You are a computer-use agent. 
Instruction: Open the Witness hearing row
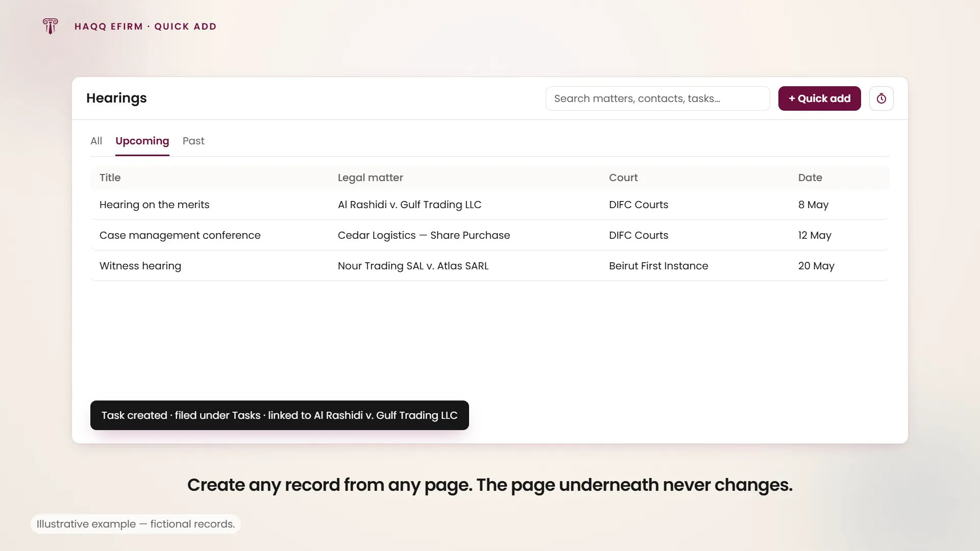point(489,266)
